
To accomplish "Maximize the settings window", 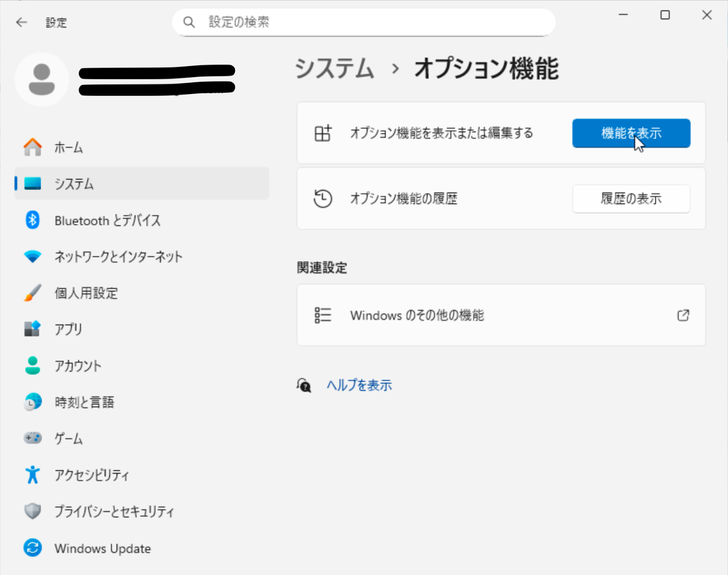I will 665,15.
